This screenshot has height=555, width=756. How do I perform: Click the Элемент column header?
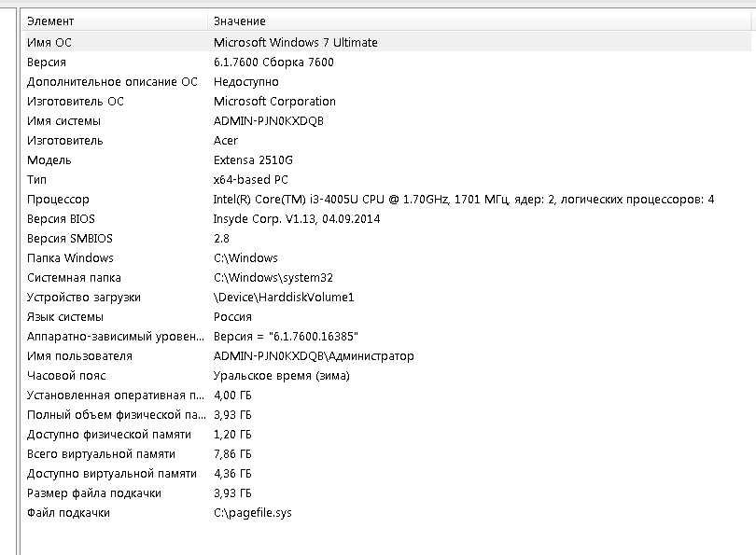pos(116,21)
